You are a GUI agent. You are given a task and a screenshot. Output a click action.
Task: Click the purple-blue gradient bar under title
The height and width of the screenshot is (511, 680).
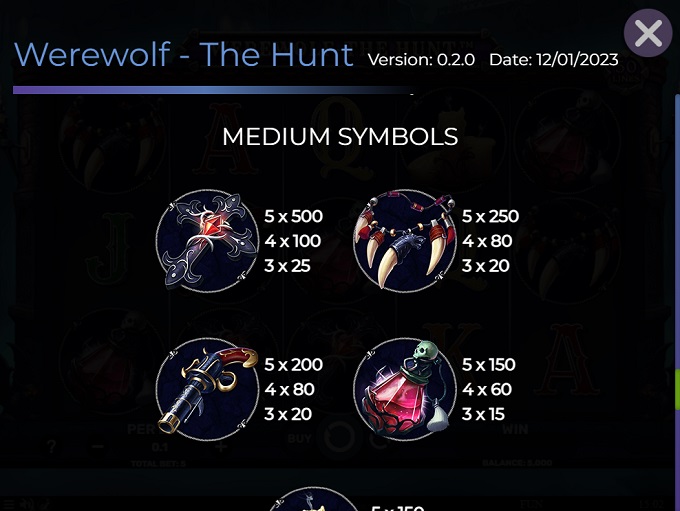pos(213,90)
